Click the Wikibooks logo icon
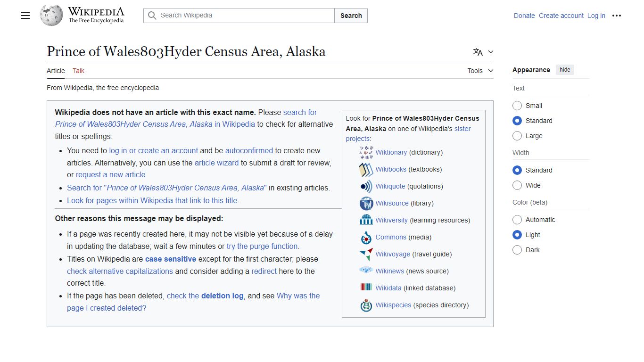 tap(366, 169)
